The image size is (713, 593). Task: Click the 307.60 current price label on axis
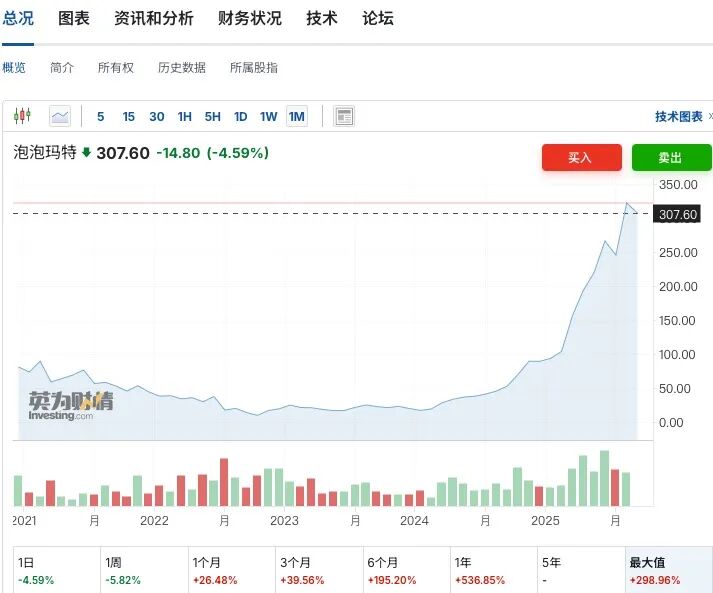point(679,214)
